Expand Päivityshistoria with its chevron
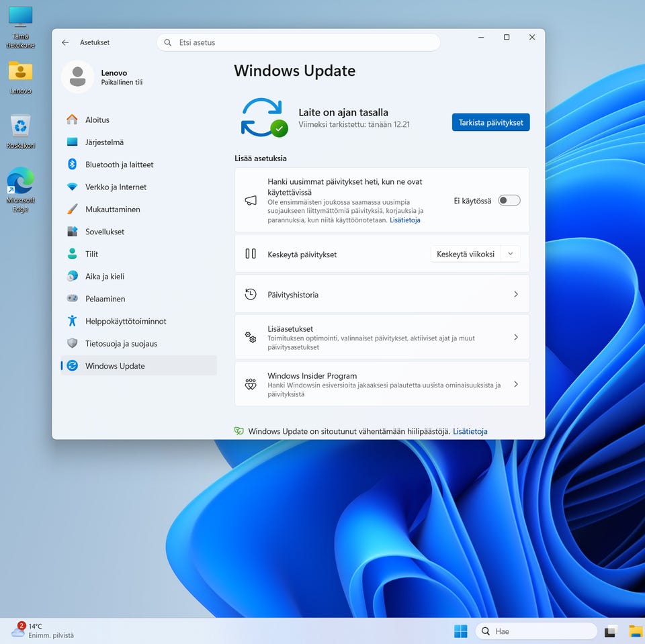Screen dimensions: 645x644 [x=516, y=294]
